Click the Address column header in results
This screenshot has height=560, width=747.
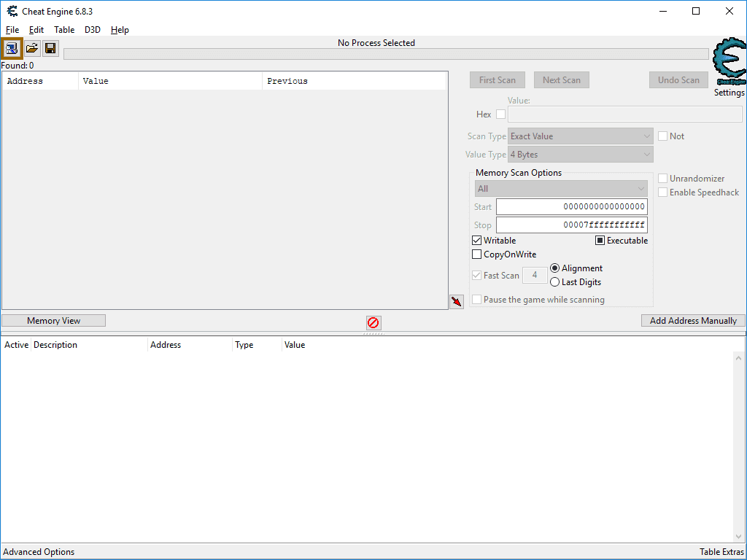click(x=40, y=81)
